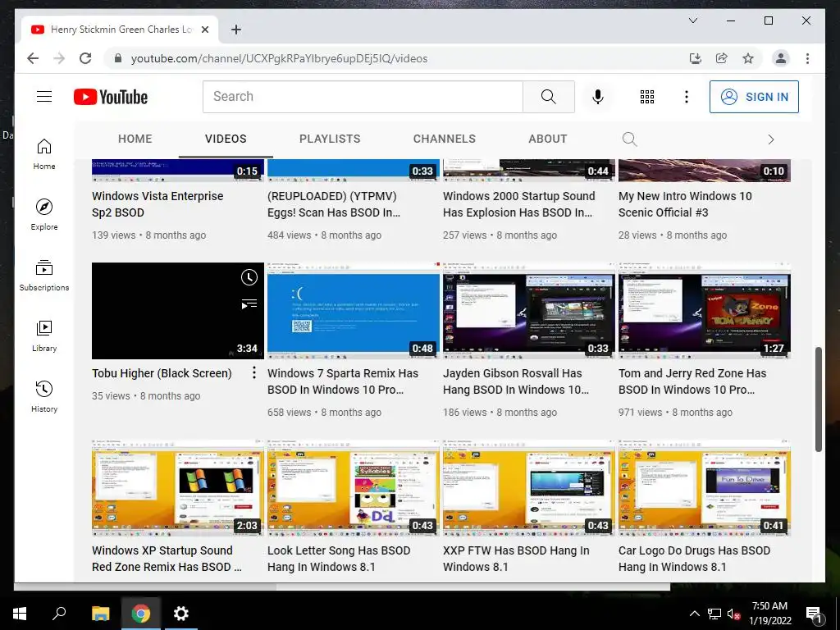Open action menu for Tobu Higher video
The height and width of the screenshot is (630, 840).
254,373
